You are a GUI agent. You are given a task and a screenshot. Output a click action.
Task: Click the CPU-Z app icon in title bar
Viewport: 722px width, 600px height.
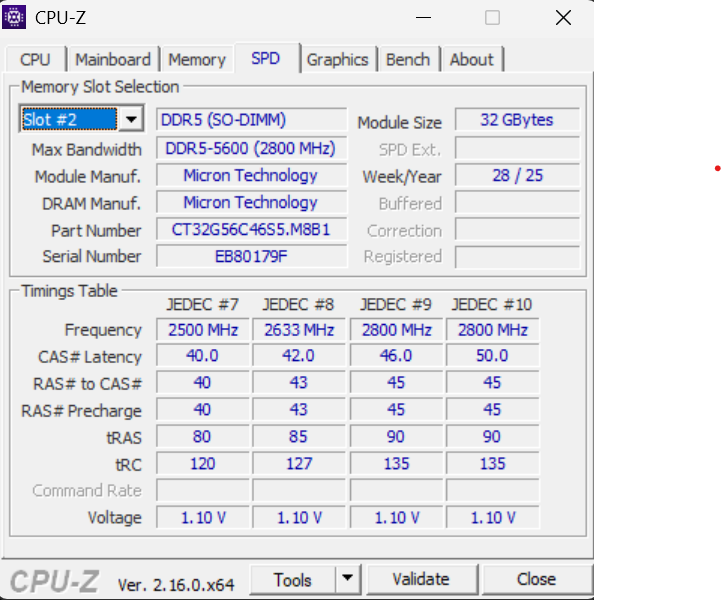pos(14,17)
